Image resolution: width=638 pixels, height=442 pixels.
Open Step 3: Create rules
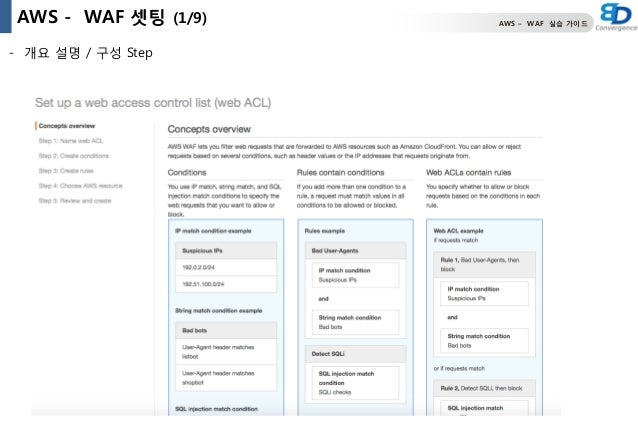pos(66,171)
